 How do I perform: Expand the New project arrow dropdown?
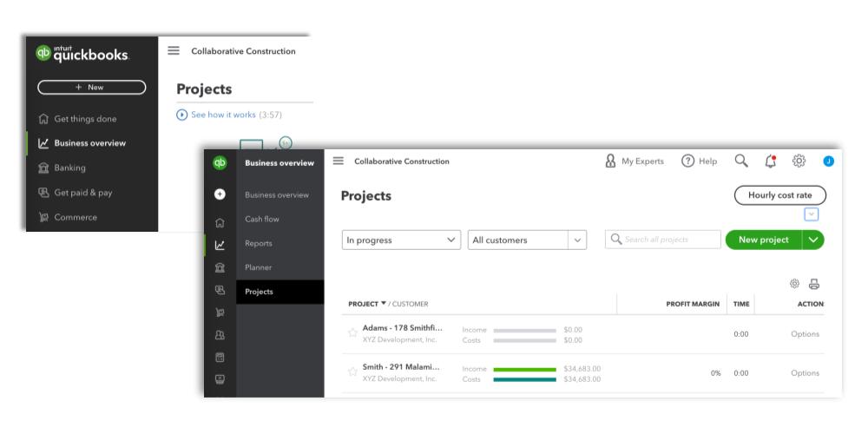click(813, 240)
